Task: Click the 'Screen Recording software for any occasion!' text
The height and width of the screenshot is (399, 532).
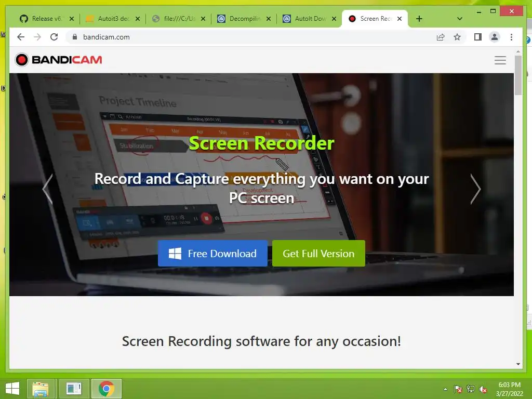Action: click(x=261, y=341)
